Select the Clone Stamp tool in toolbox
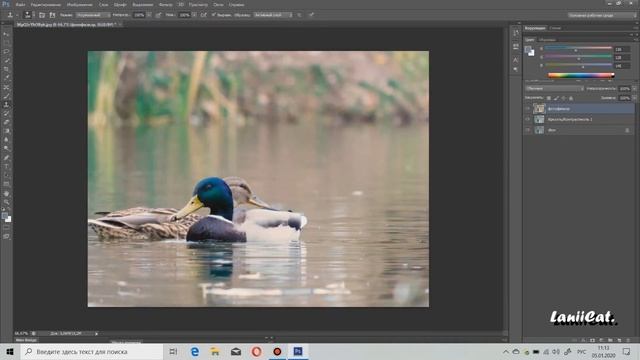Viewport: 640px width, 360px height. pyautogui.click(x=6, y=104)
